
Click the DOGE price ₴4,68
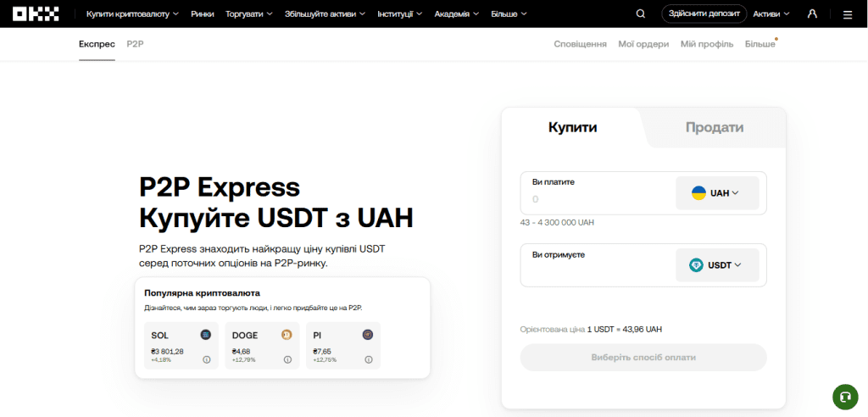tap(242, 351)
